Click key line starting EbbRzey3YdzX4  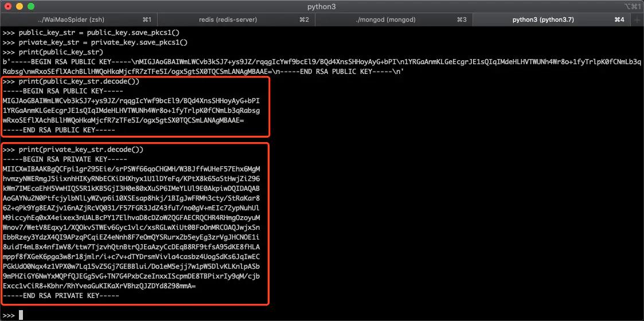[131, 237]
